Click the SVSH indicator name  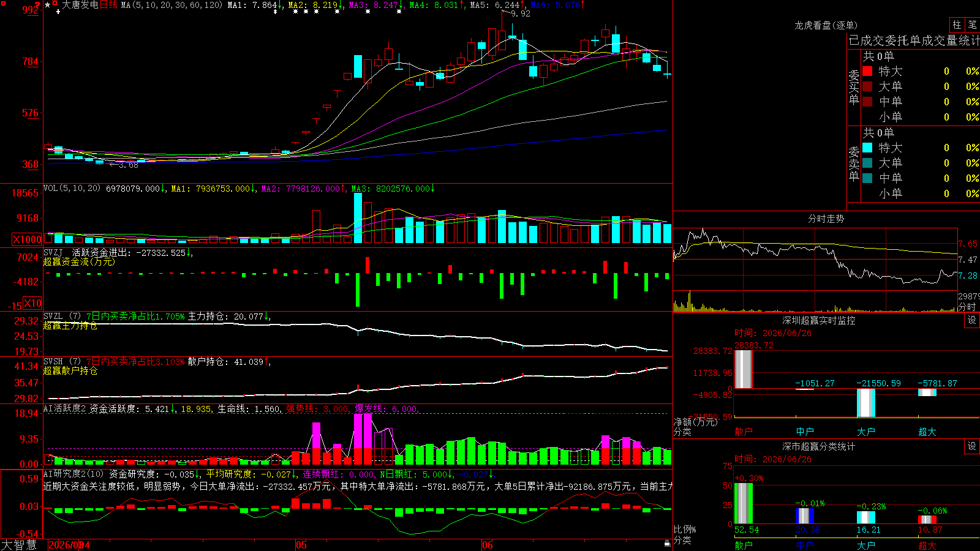[x=53, y=362]
